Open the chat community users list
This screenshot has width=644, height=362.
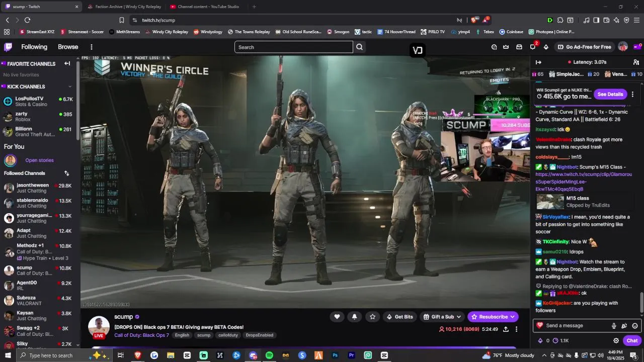(x=636, y=62)
